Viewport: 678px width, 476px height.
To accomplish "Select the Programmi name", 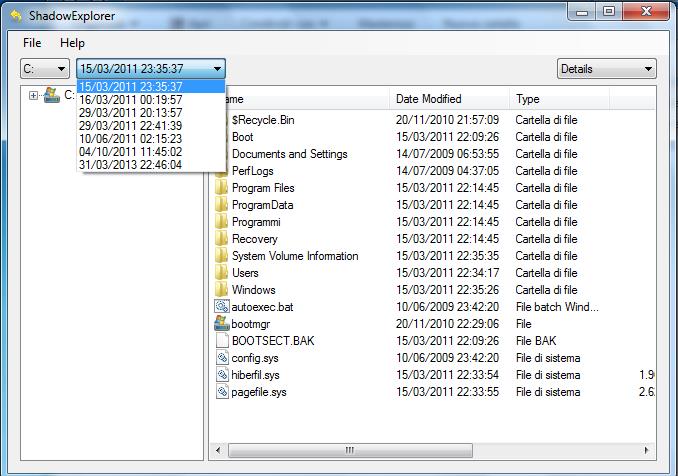I will pos(256,222).
